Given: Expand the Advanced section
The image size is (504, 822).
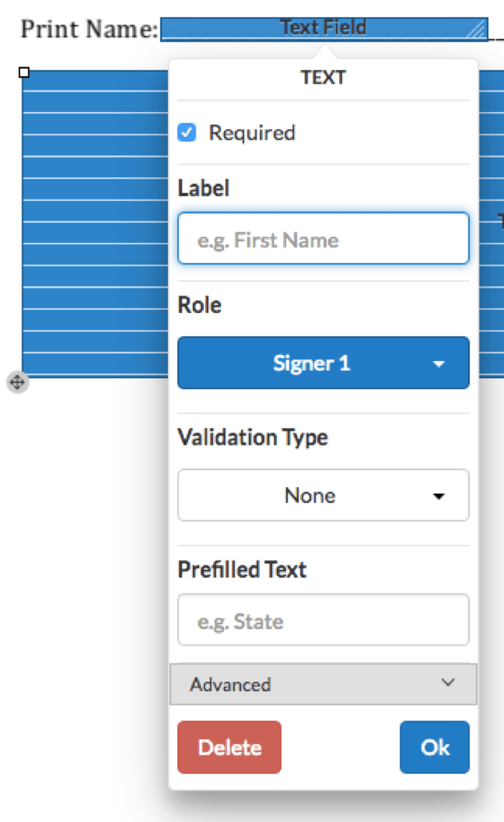Looking at the screenshot, I should 323,685.
